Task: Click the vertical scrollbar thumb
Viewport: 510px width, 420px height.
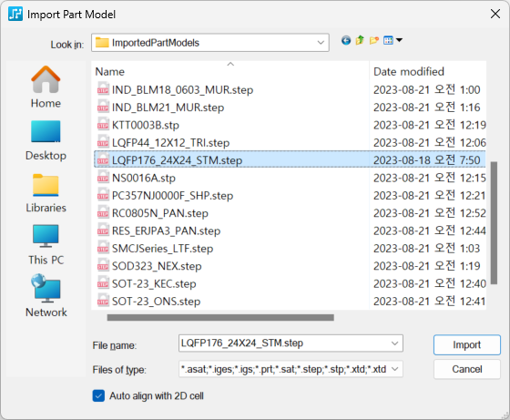Action: coord(494,223)
